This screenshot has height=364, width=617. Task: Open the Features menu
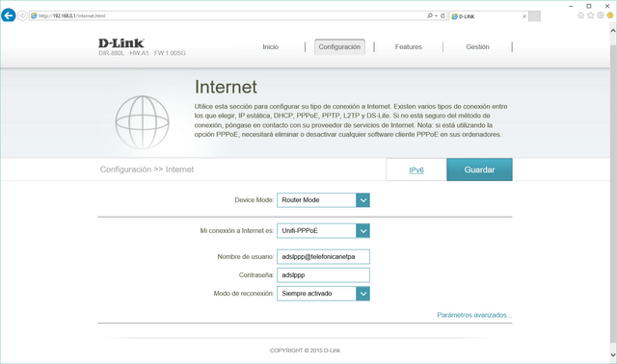409,47
